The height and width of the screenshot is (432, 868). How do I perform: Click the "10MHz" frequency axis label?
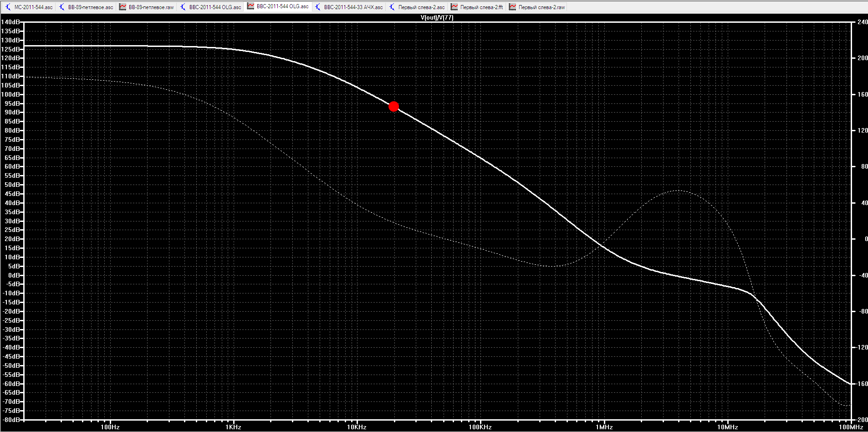(728, 427)
